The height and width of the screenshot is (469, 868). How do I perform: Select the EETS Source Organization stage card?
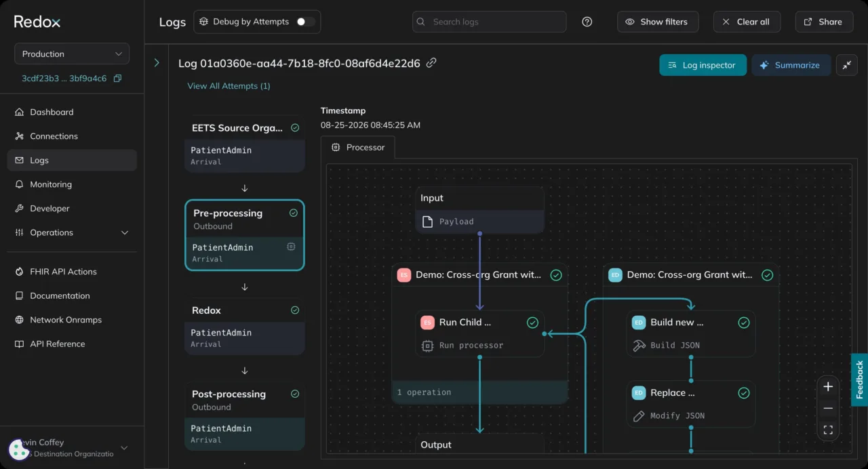point(245,143)
